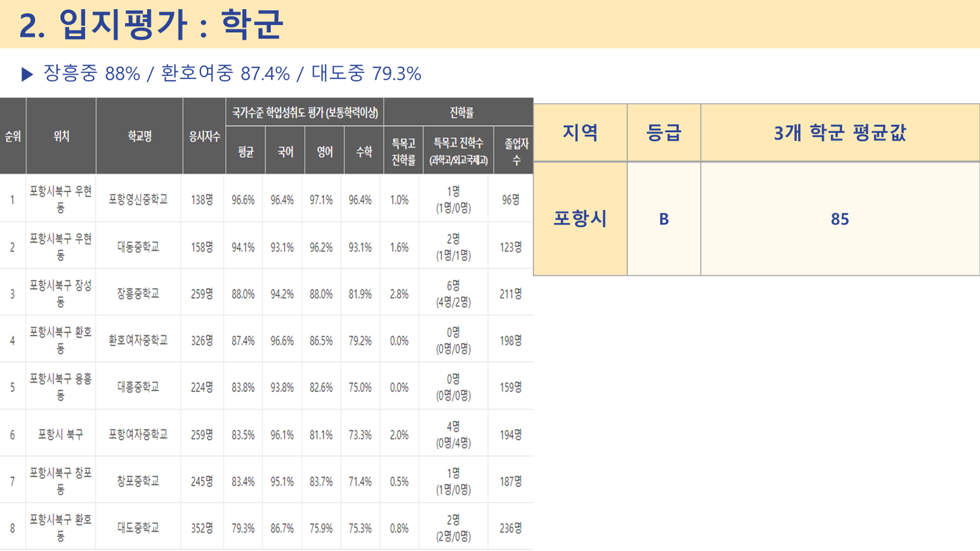This screenshot has height=551, width=980.
Task: Click the 지역 header in the summary table
Action: pyautogui.click(x=580, y=133)
